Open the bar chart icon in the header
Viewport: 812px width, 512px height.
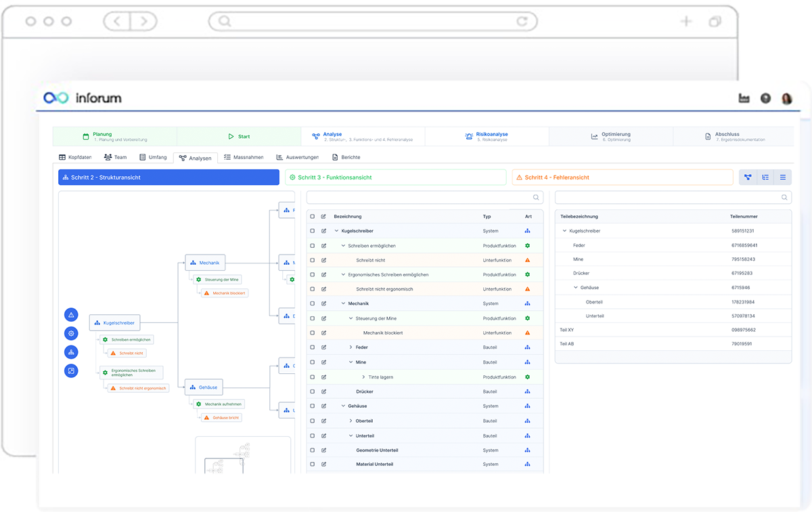(744, 98)
